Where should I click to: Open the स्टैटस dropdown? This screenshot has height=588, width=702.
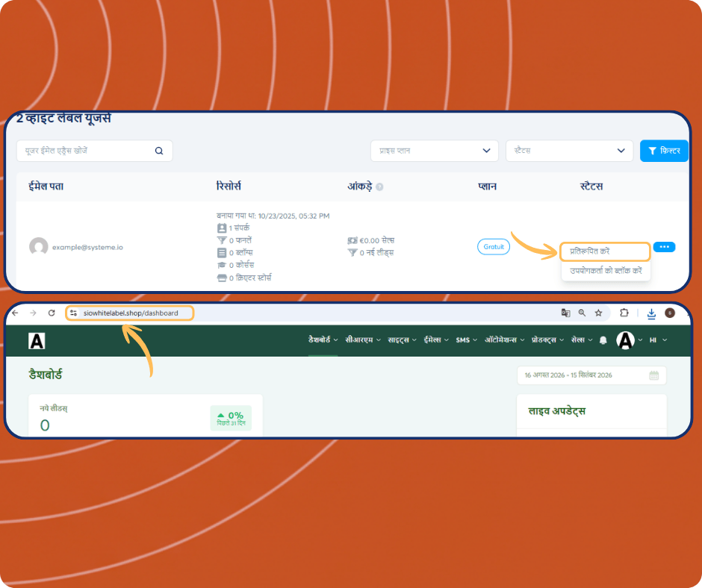click(570, 151)
